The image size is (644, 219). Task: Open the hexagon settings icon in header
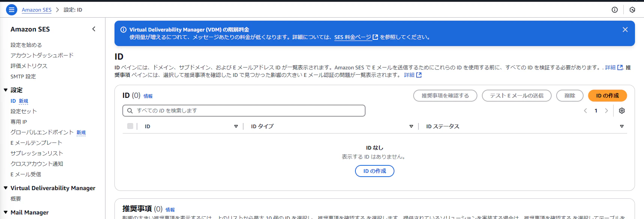click(x=632, y=10)
